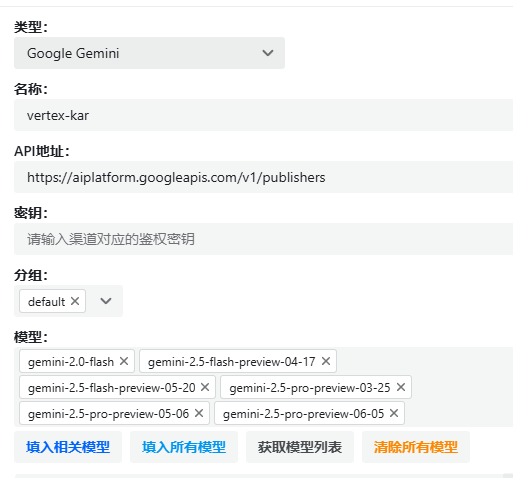This screenshot has height=478, width=513.
Task: Click the 分组: field label
Action: [31, 275]
